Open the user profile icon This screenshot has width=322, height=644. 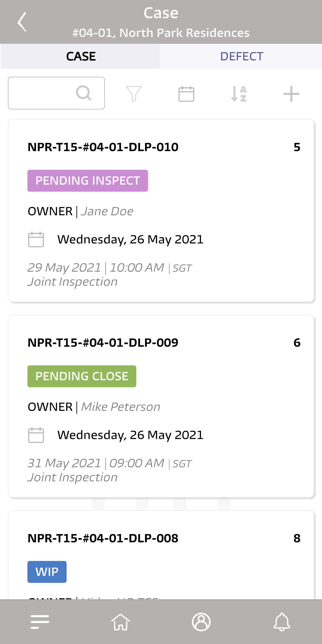click(x=201, y=622)
